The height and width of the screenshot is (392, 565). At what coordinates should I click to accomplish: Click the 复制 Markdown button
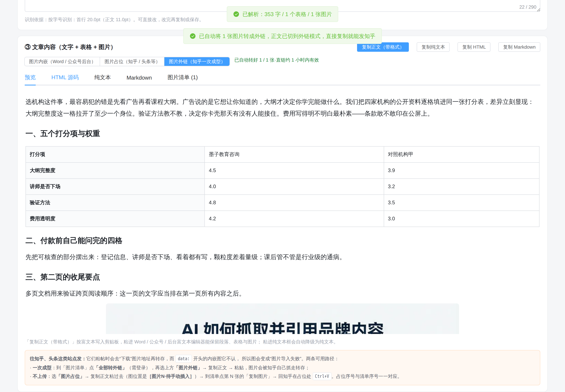(x=519, y=47)
